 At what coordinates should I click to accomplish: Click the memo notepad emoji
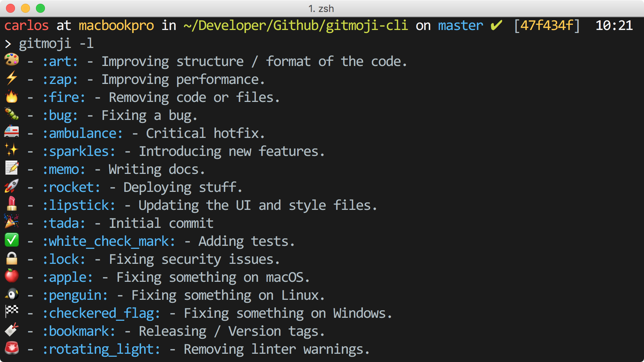pos(12,168)
